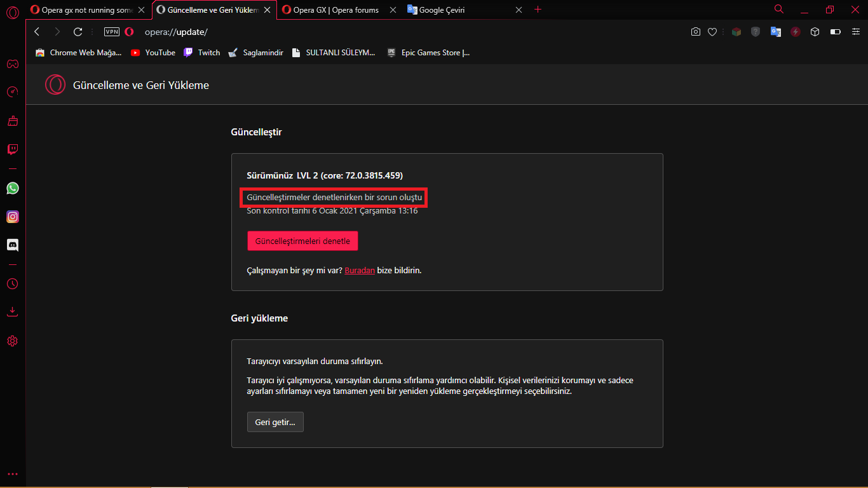Close the Google Çeviri tab
The width and height of the screenshot is (868, 488).
(x=519, y=10)
